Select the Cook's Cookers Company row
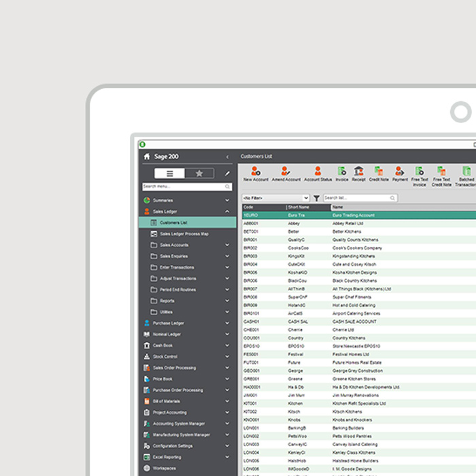This screenshot has width=476, height=476. [359, 248]
